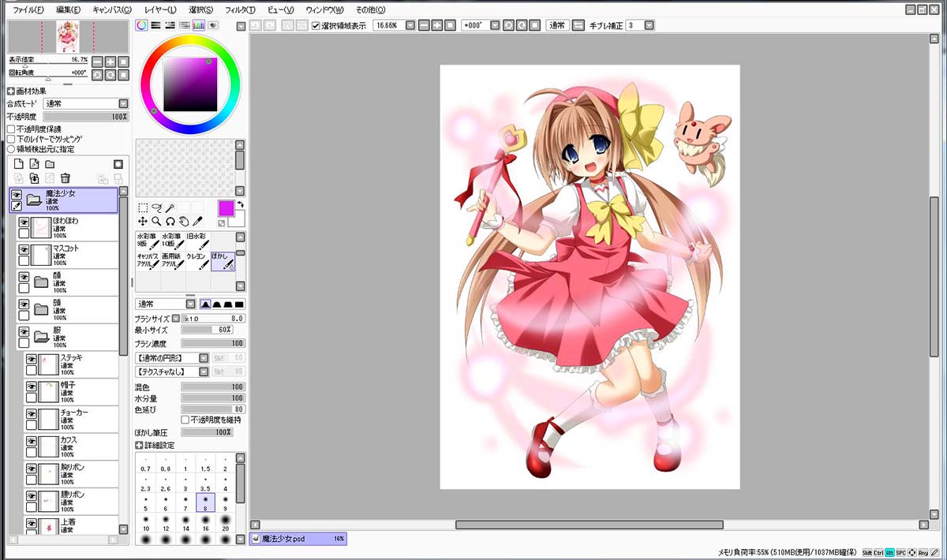
Task: Open the フィルタ menu
Action: [x=240, y=9]
